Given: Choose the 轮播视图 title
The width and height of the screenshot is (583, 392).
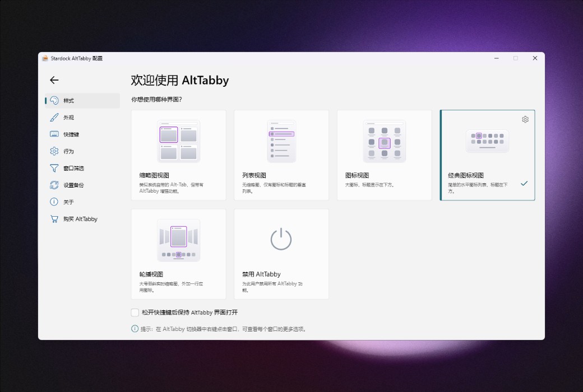Looking at the screenshot, I should click(x=151, y=274).
